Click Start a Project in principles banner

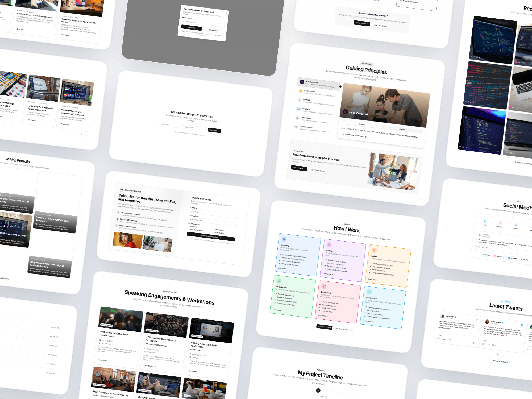299,168
